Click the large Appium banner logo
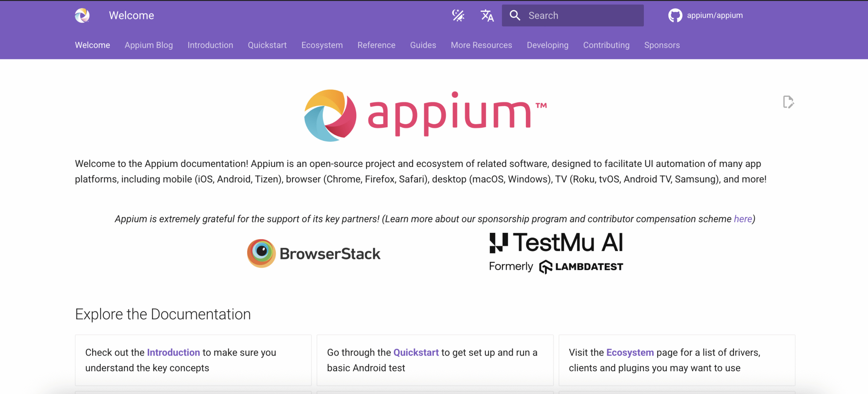868x394 pixels. pyautogui.click(x=425, y=115)
